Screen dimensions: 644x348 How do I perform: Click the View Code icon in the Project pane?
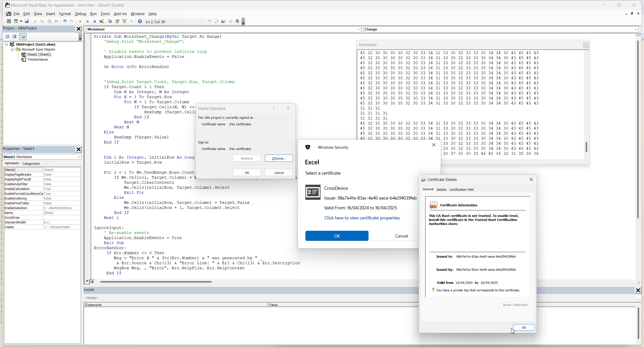[x=7, y=37]
